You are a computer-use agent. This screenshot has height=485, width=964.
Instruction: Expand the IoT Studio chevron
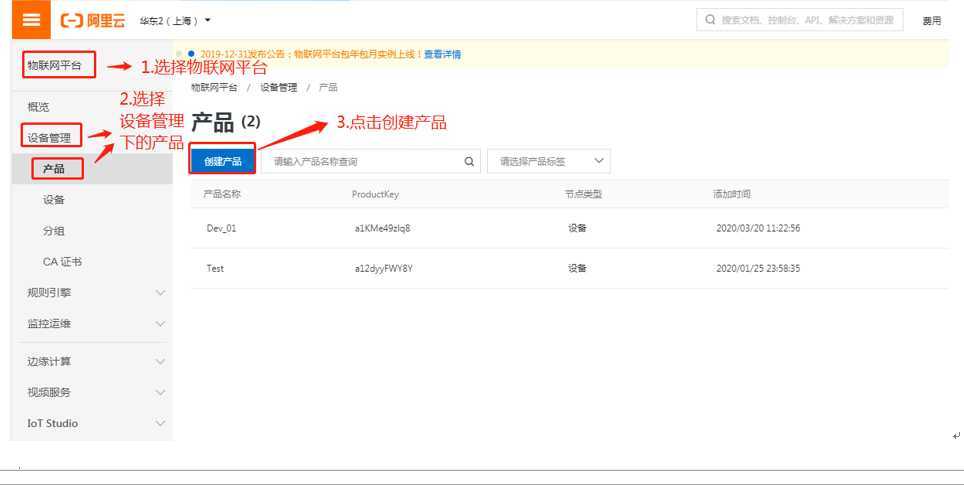pyautogui.click(x=160, y=423)
